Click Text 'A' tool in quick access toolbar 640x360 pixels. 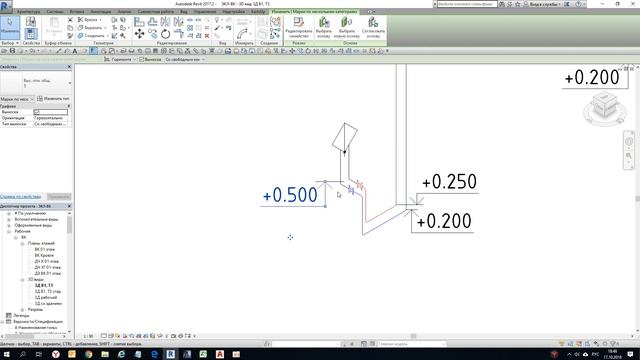[x=75, y=51]
